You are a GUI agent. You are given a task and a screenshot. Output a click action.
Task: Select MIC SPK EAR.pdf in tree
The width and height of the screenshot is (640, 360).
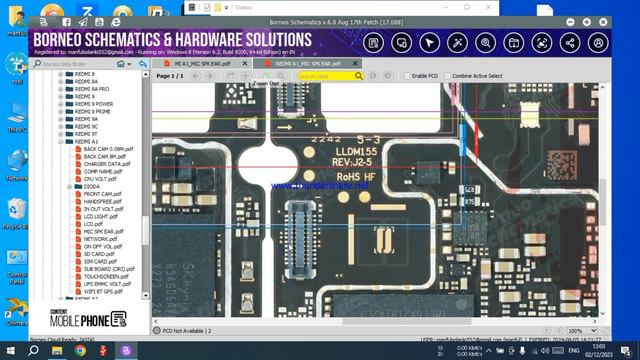coord(103,231)
